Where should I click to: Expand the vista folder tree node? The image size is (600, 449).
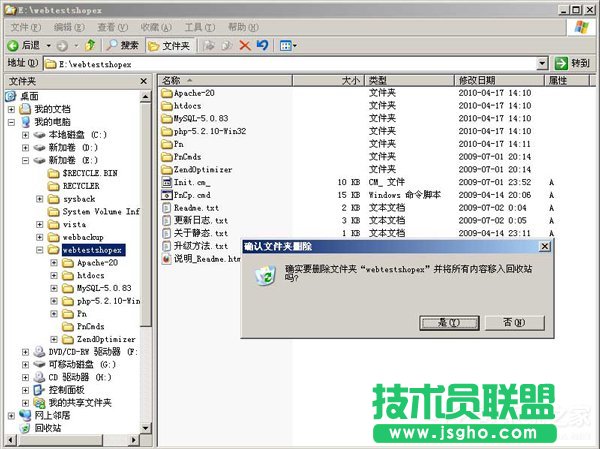point(39,224)
